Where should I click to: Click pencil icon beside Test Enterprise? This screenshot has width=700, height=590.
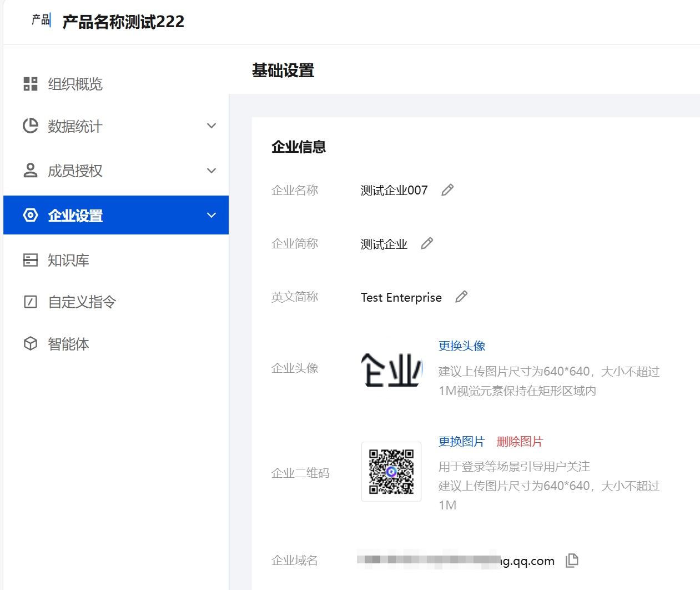click(x=461, y=297)
